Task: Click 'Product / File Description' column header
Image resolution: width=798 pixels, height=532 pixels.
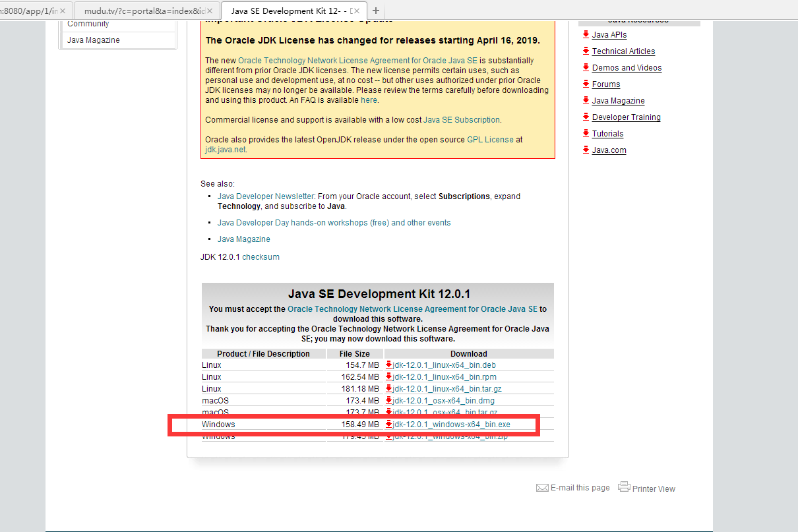Action: [263, 354]
